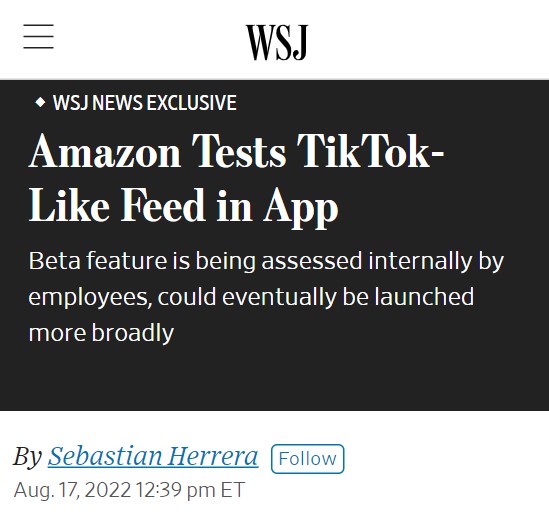Click the diamond icon before WSJ News Exclusive
549x517 pixels.
tap(41, 102)
